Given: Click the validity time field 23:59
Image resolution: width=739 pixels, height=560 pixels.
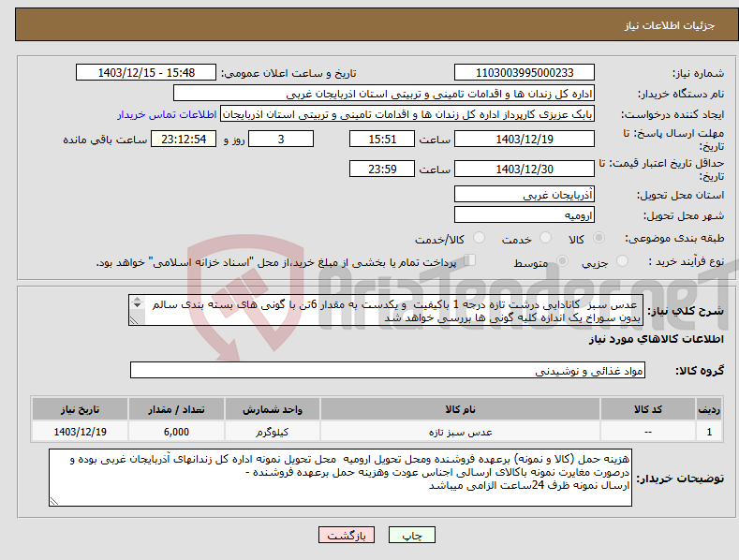Looking at the screenshot, I should pyautogui.click(x=382, y=169).
